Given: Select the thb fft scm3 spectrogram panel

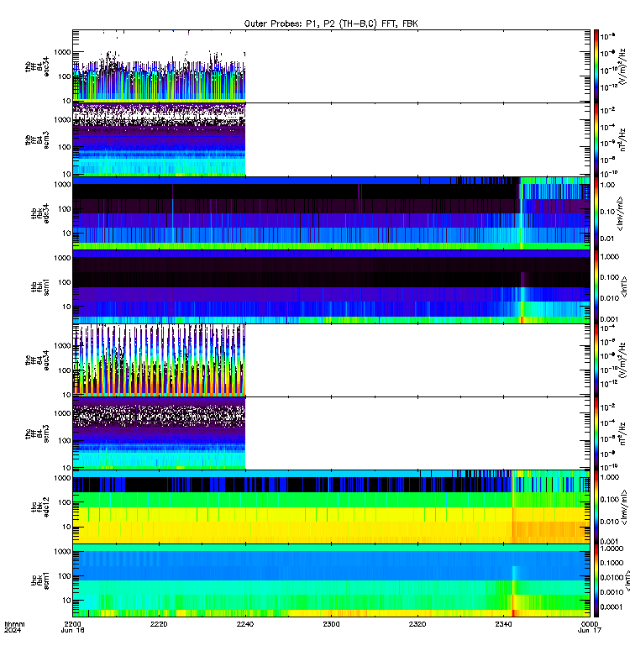Looking at the screenshot, I should [331, 139].
